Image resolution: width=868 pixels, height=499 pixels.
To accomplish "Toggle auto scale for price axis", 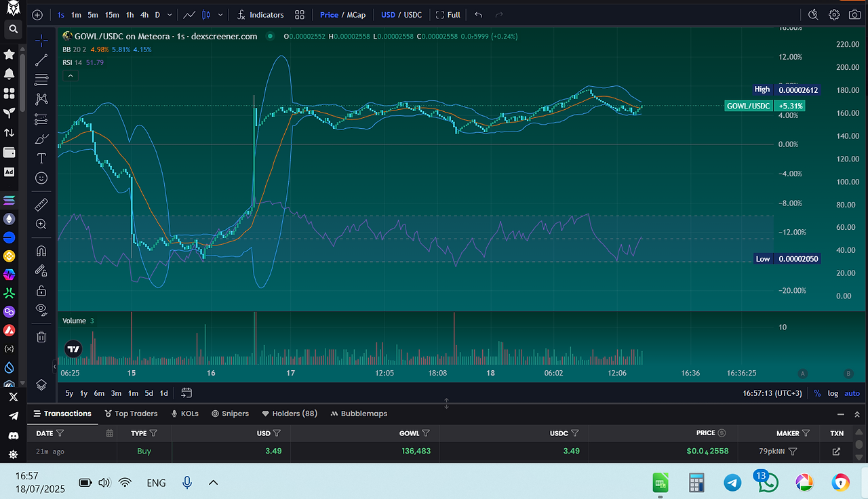I will click(x=852, y=393).
